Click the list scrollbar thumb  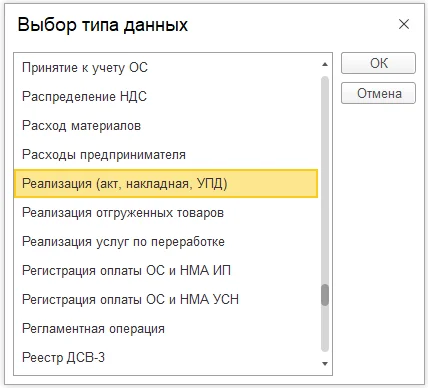(x=325, y=295)
